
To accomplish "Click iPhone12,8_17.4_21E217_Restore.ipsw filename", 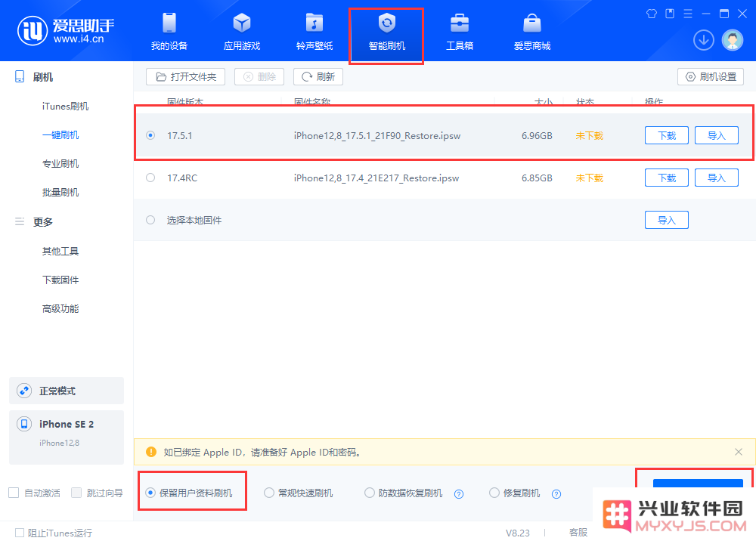I will (376, 178).
